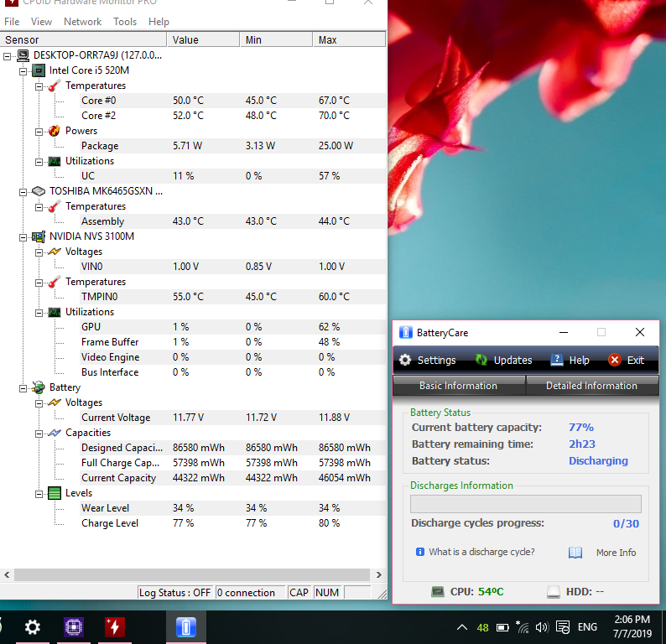Open the purple CPU app on taskbar
Viewport: 666px width, 644px height.
(74, 626)
